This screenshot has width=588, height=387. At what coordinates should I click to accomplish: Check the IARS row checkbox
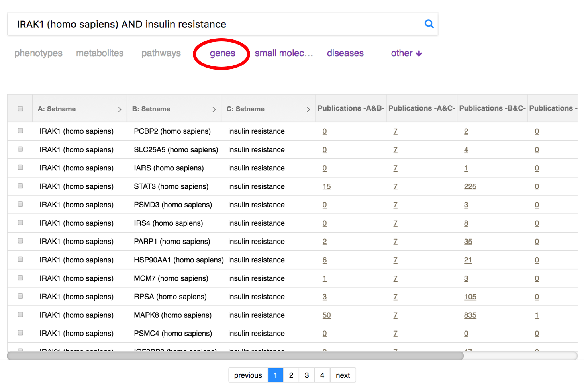coord(20,167)
